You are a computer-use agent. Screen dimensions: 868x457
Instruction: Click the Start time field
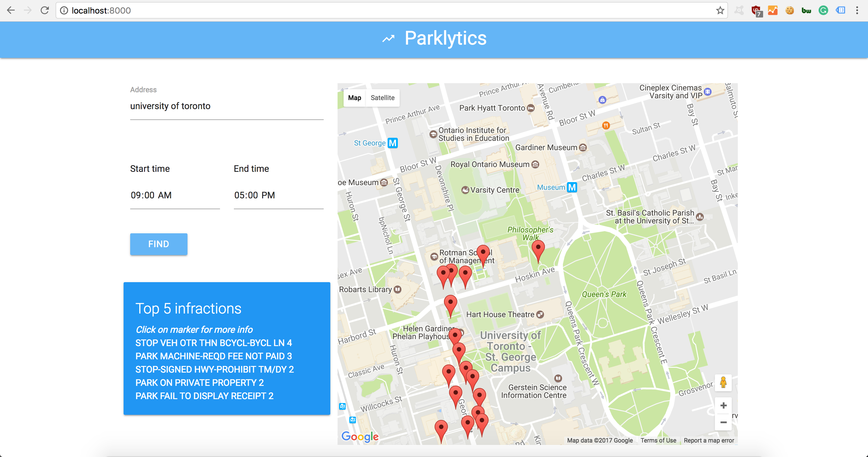[175, 195]
